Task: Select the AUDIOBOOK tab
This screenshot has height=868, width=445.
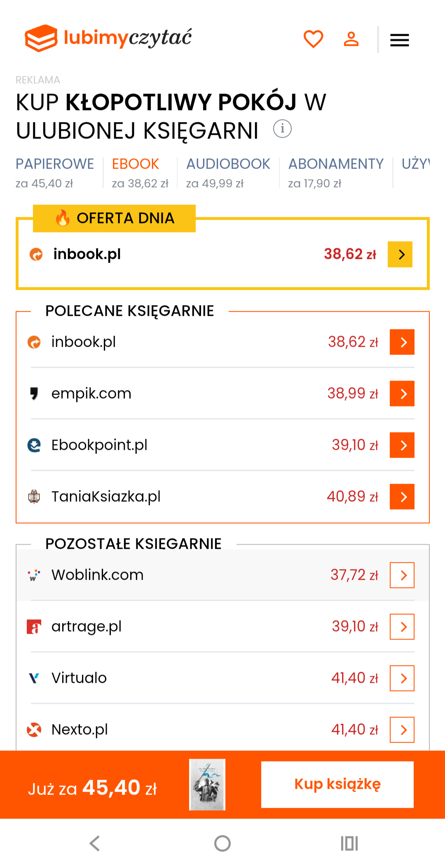Action: (228, 172)
